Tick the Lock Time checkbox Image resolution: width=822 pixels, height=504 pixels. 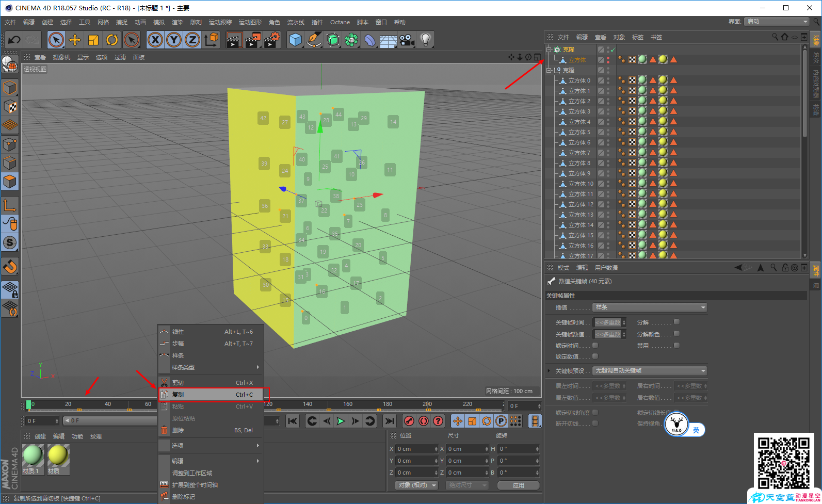click(x=595, y=346)
